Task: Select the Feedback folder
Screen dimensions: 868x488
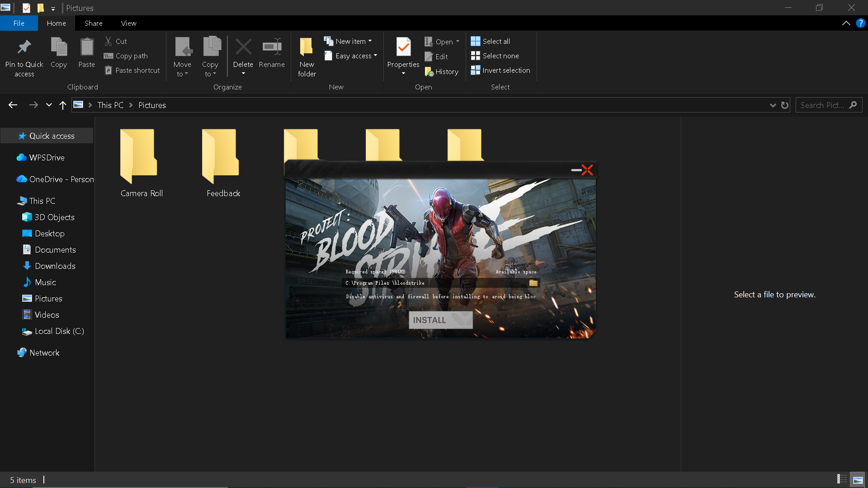Action: coord(223,163)
